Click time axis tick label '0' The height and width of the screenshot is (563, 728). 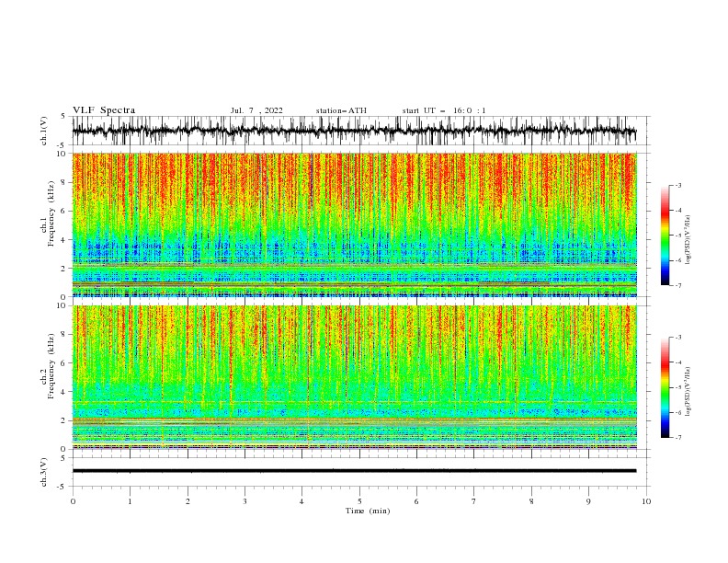[x=73, y=501]
